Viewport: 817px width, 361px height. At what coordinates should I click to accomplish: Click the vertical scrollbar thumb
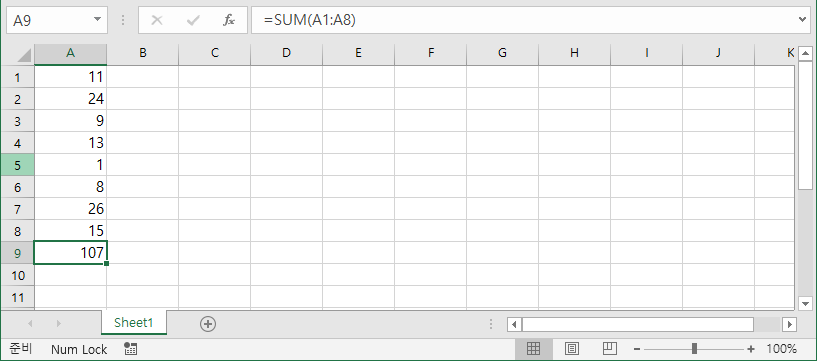tap(805, 126)
